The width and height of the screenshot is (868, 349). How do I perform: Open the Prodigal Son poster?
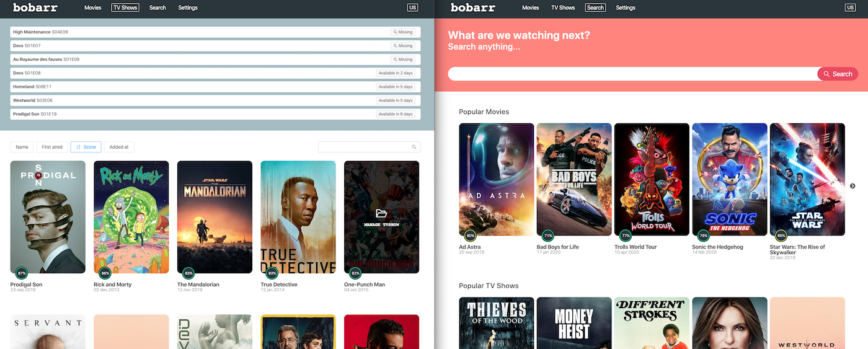pos(48,217)
